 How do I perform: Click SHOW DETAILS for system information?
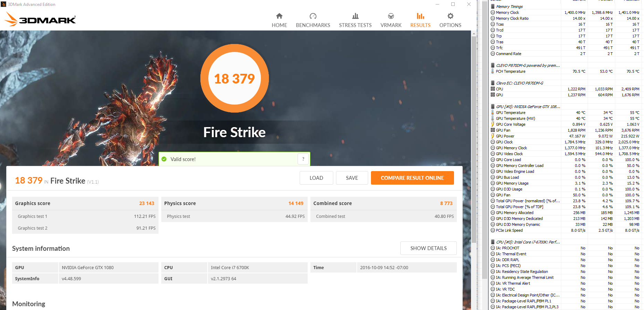click(x=428, y=248)
